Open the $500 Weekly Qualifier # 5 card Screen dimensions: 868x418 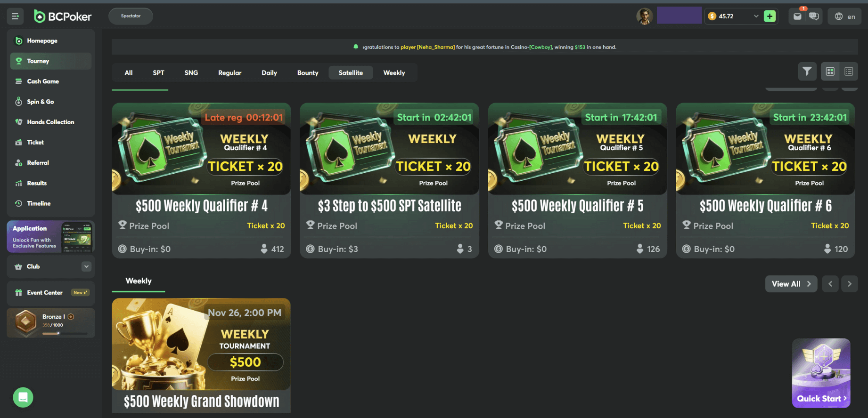click(x=577, y=180)
